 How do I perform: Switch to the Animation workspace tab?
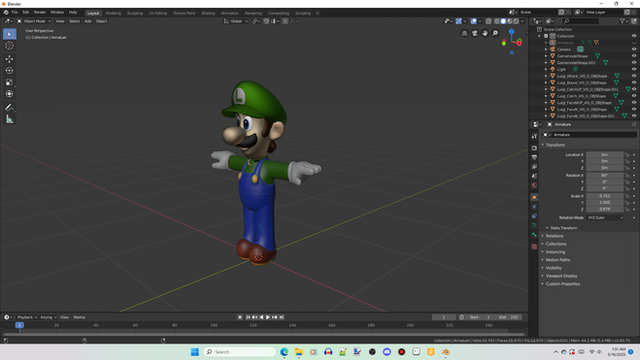[x=230, y=13]
